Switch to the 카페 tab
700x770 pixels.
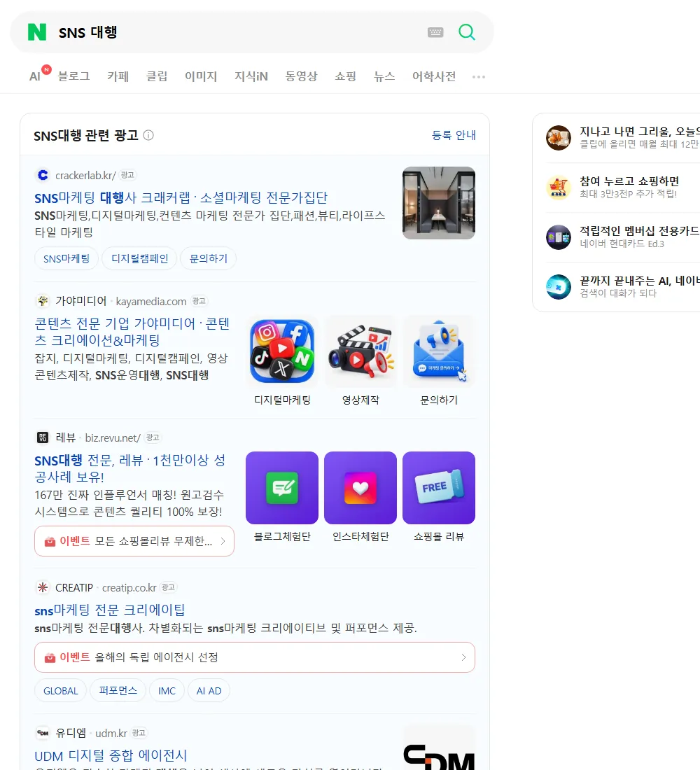coord(118,76)
